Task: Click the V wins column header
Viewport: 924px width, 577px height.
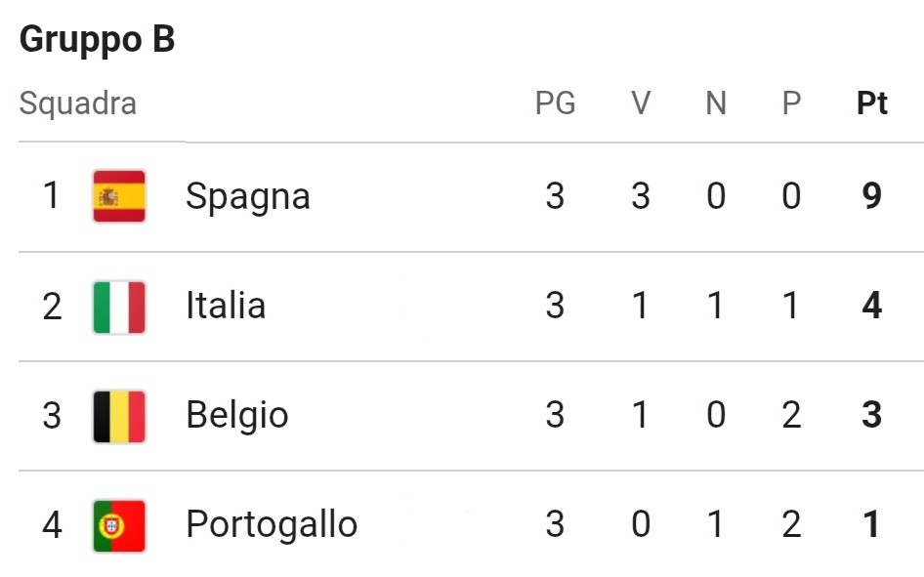Action: pyautogui.click(x=641, y=103)
